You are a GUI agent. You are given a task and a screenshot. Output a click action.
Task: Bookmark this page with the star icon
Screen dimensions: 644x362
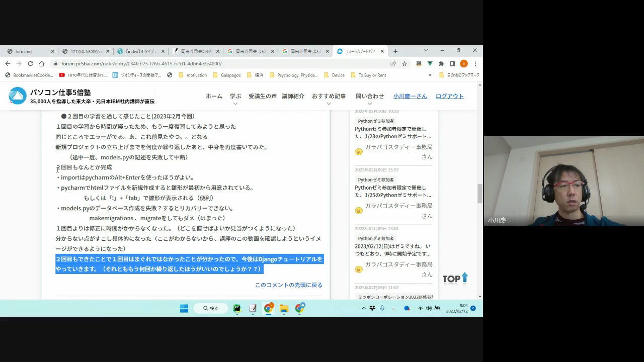[404, 64]
